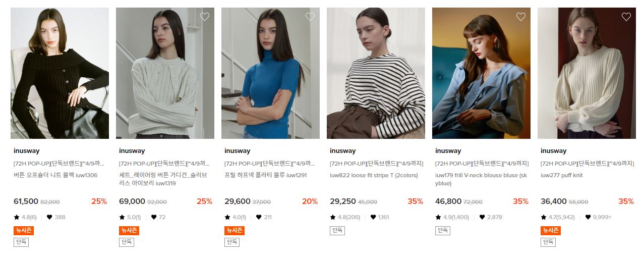
Task: Click the 뉴시즌 badge under iuw1319 cardigan
Action: [x=129, y=230]
